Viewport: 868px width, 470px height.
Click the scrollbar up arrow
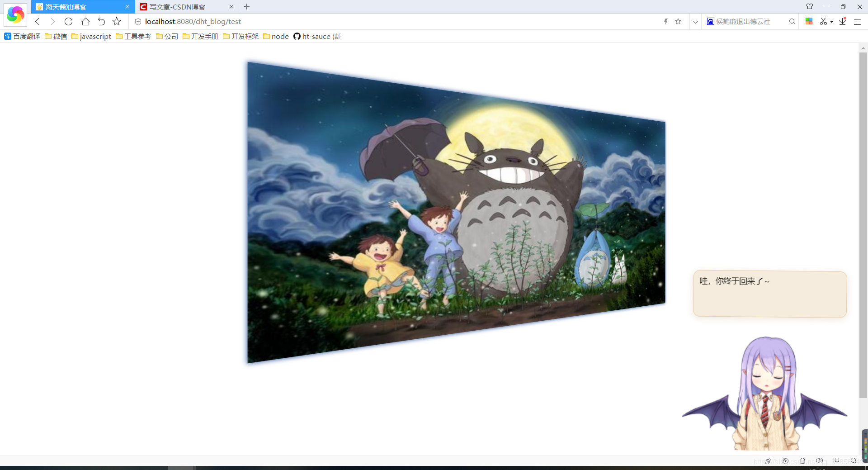[863, 48]
